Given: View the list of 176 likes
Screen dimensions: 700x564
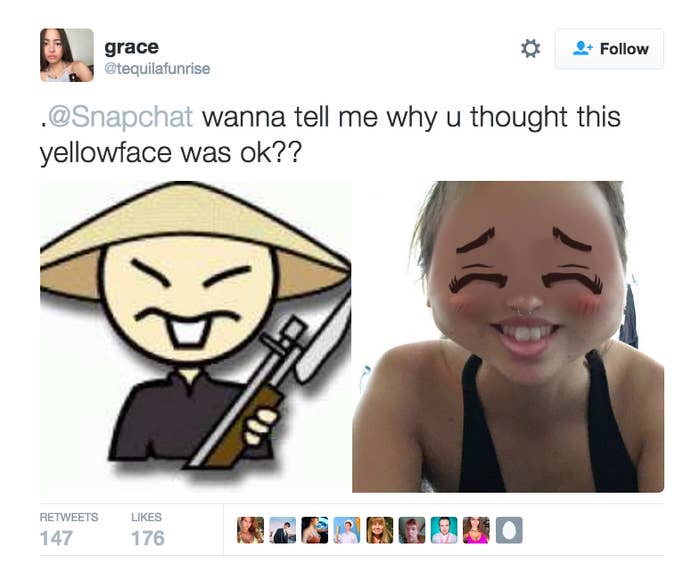Looking at the screenshot, I should (x=147, y=530).
